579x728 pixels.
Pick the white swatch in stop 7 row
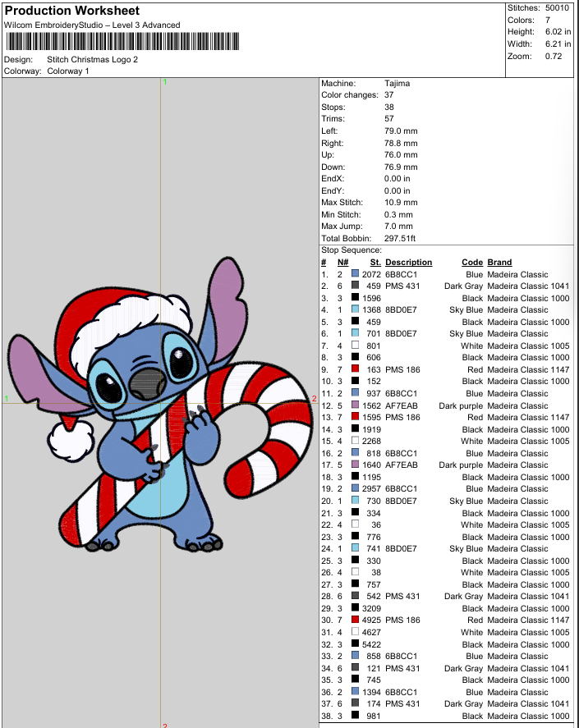pyautogui.click(x=355, y=346)
